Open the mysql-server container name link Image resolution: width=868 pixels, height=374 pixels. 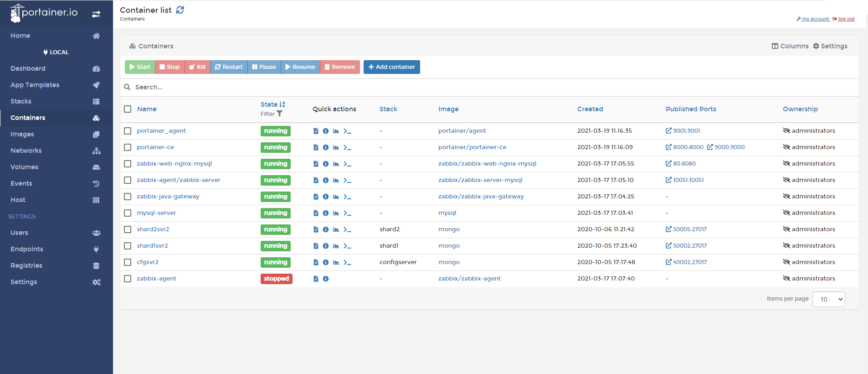[156, 213]
